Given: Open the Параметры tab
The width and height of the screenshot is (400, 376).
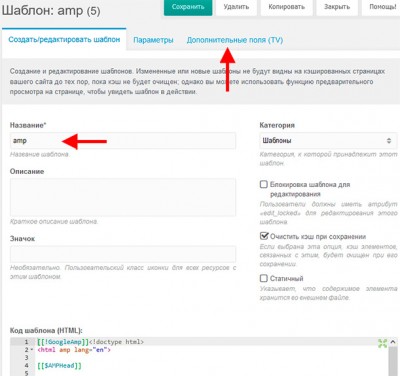Looking at the screenshot, I should point(153,40).
